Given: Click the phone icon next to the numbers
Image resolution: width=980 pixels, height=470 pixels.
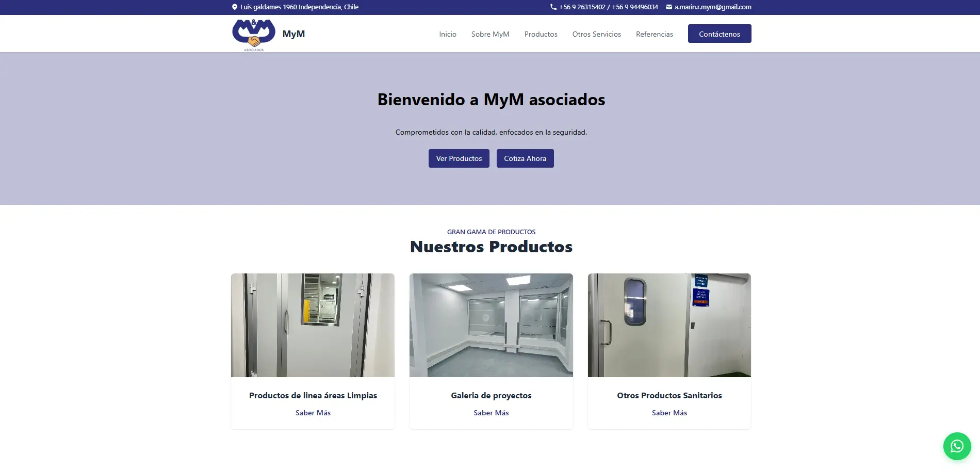Looking at the screenshot, I should (552, 7).
